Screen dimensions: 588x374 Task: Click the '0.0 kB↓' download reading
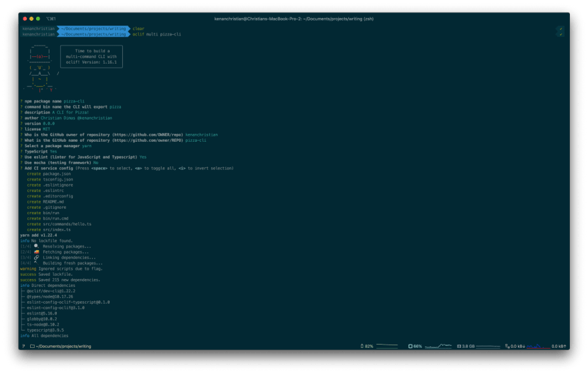click(517, 346)
